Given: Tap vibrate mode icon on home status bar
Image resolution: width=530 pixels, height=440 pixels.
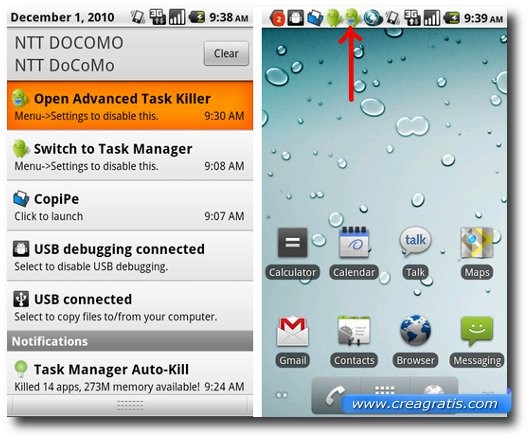Looking at the screenshot, I should (392, 18).
